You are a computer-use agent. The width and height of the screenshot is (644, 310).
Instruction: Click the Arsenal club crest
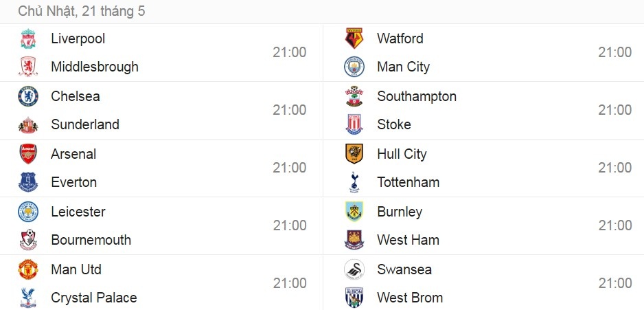(x=28, y=154)
